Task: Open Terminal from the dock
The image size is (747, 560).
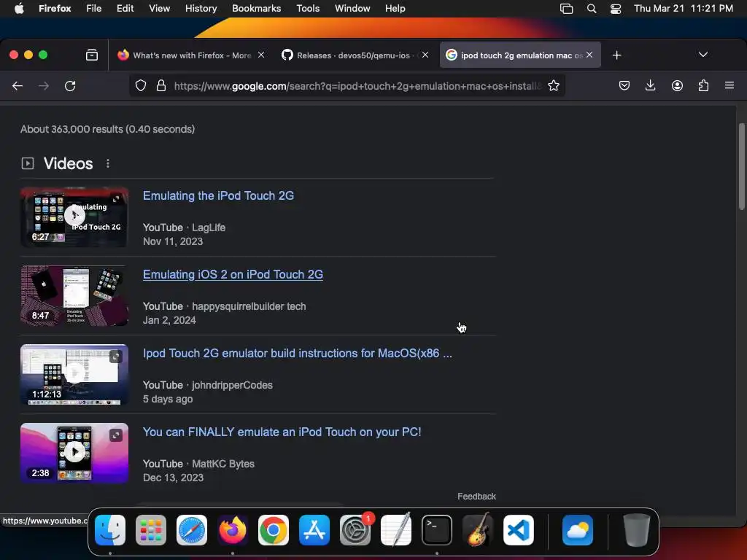Action: 437,530
